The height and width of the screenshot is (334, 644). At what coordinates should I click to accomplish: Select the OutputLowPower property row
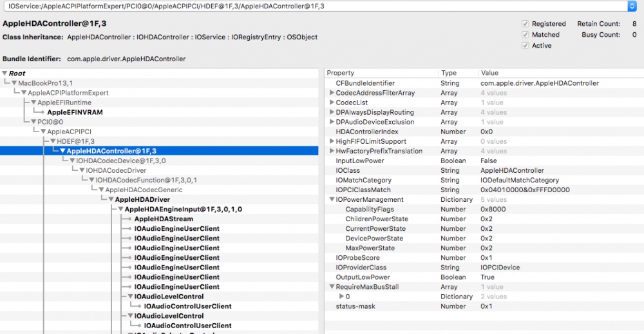pyautogui.click(x=484, y=277)
